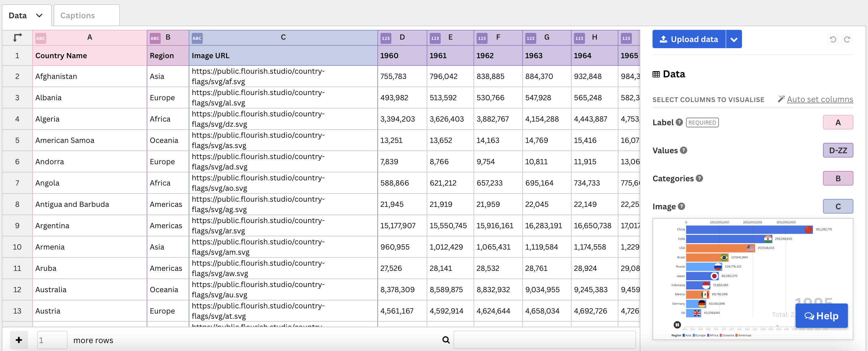Click the Image URL header cell
The image size is (868, 351).
pyautogui.click(x=283, y=56)
